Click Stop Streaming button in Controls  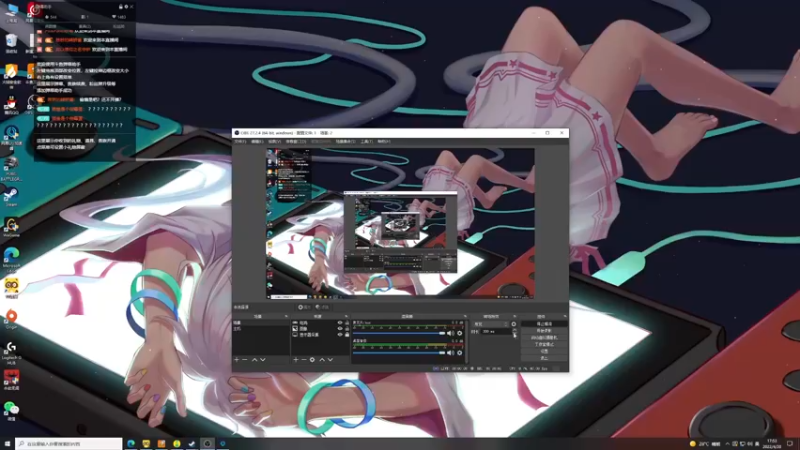tap(544, 323)
